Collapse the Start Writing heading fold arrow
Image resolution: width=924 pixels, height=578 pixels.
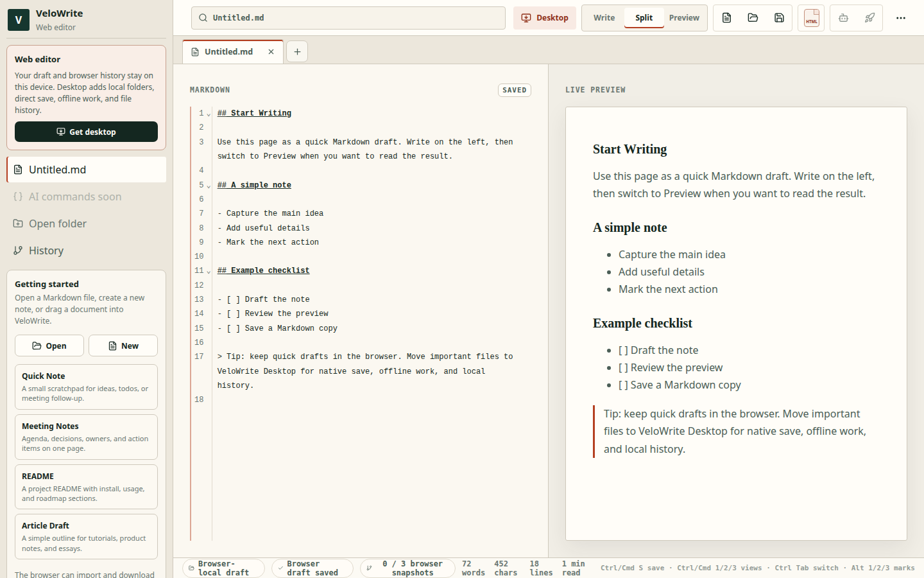coord(209,114)
